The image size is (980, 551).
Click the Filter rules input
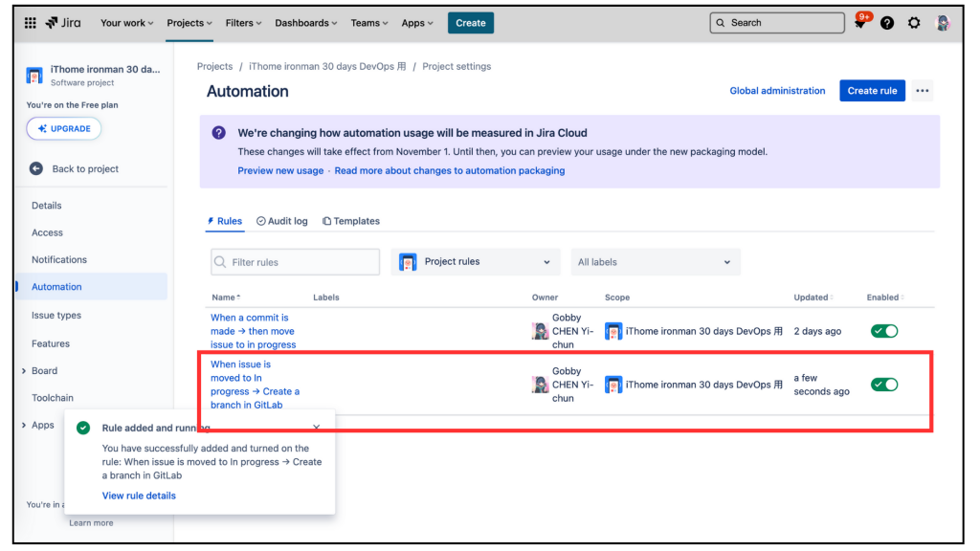(295, 262)
